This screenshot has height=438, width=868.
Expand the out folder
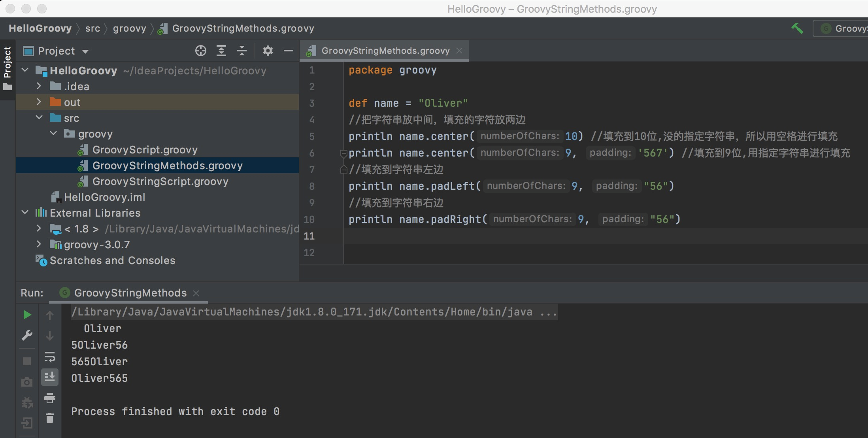(x=39, y=102)
